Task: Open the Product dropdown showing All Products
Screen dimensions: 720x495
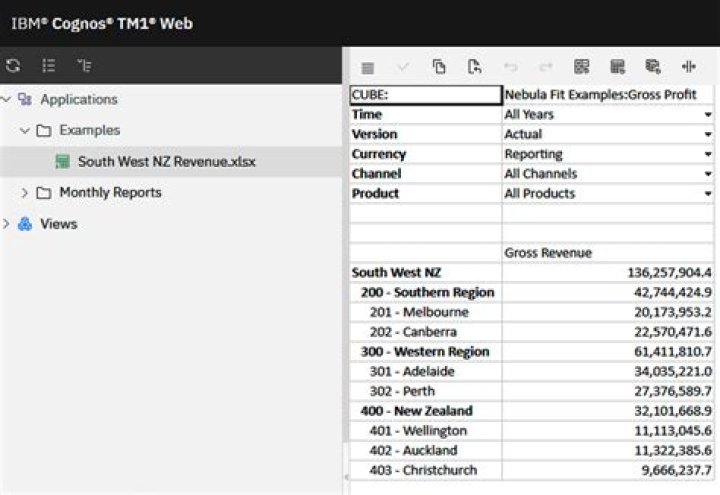Action: coord(708,194)
